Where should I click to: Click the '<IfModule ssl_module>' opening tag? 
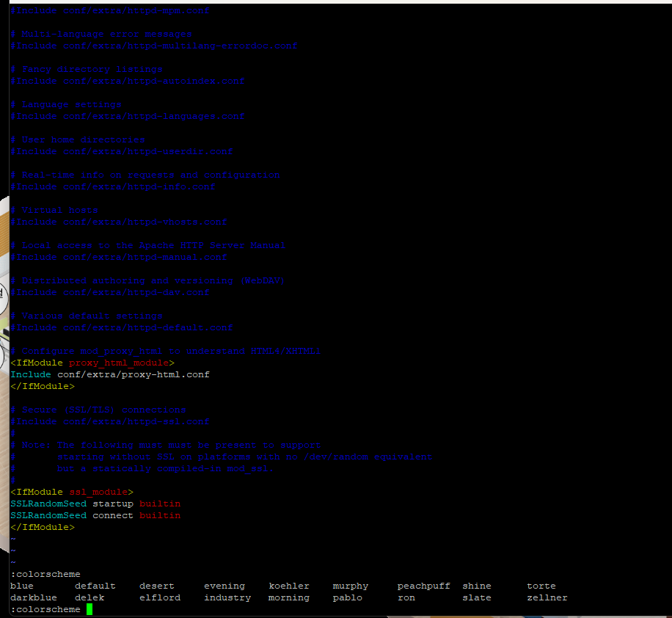click(72, 492)
